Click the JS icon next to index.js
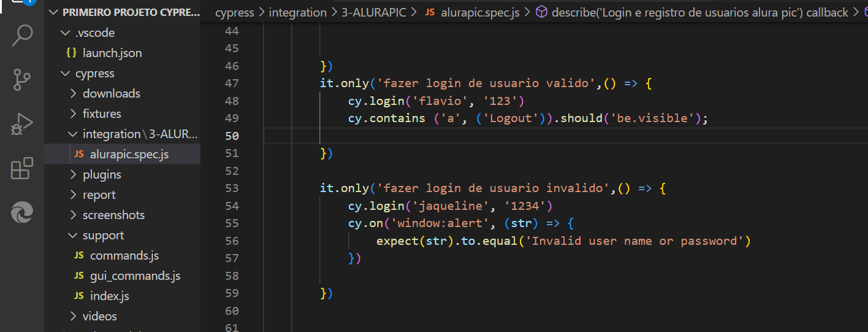 tap(79, 296)
